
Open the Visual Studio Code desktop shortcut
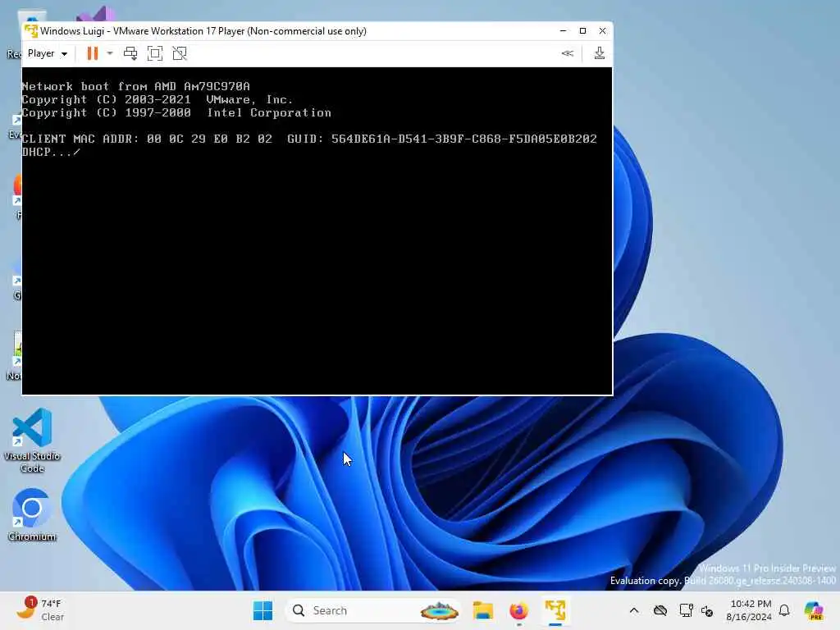[32, 441]
